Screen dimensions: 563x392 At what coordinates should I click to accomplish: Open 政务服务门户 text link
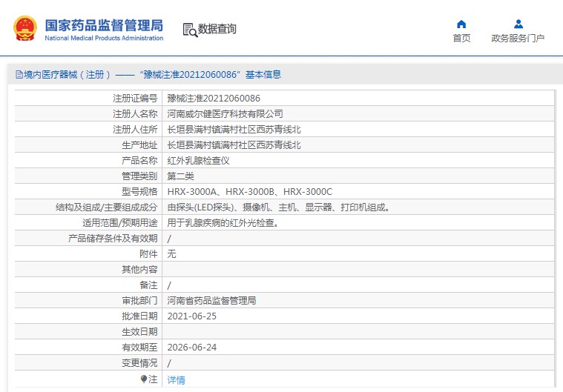518,38
